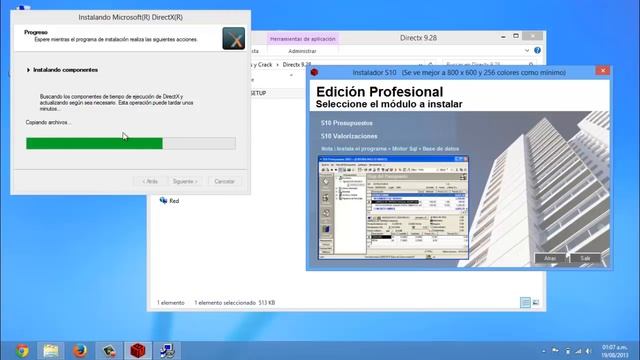
Task: Click Atrás in the DirectX installer
Action: [150, 181]
